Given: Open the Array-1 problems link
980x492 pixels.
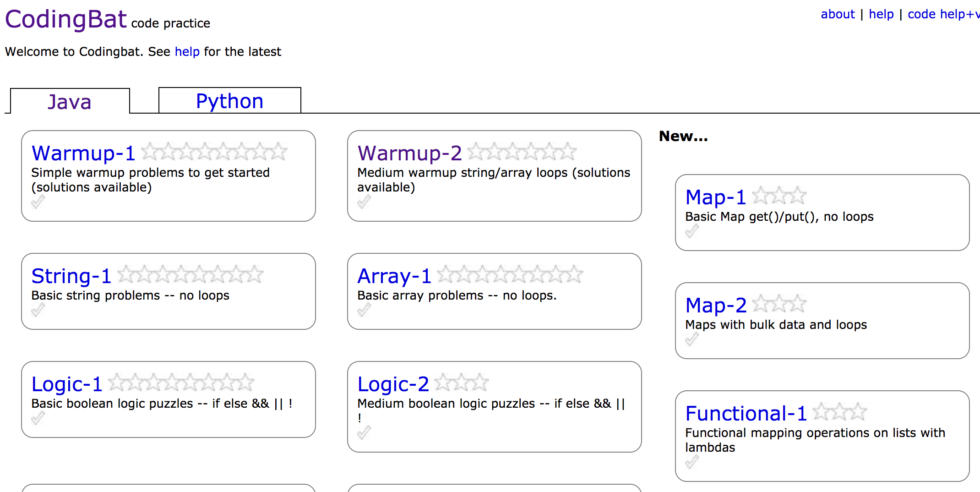Looking at the screenshot, I should click(x=394, y=276).
